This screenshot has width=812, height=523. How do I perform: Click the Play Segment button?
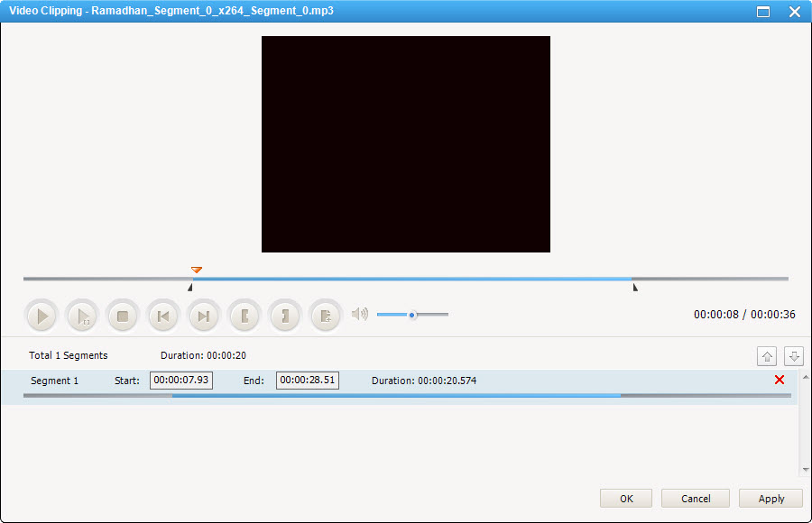[x=82, y=317]
